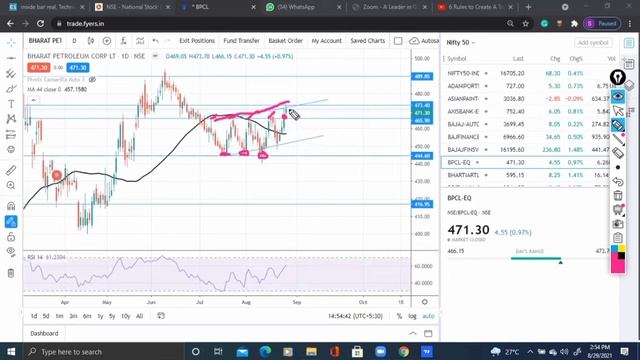Toggle magnet mode in left toolbar
640x360 pixels.
click(11, 206)
